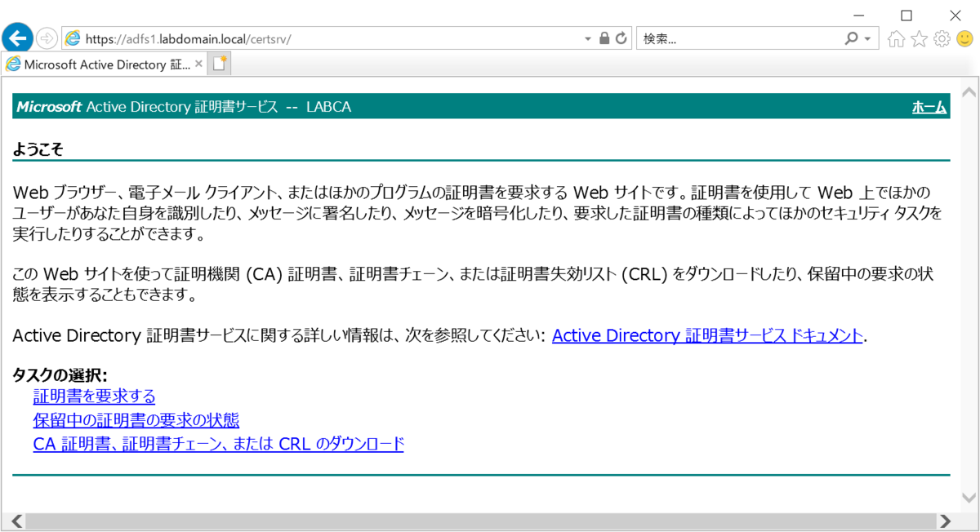Open the search provider dropdown arrow
980x532 pixels.
point(867,38)
